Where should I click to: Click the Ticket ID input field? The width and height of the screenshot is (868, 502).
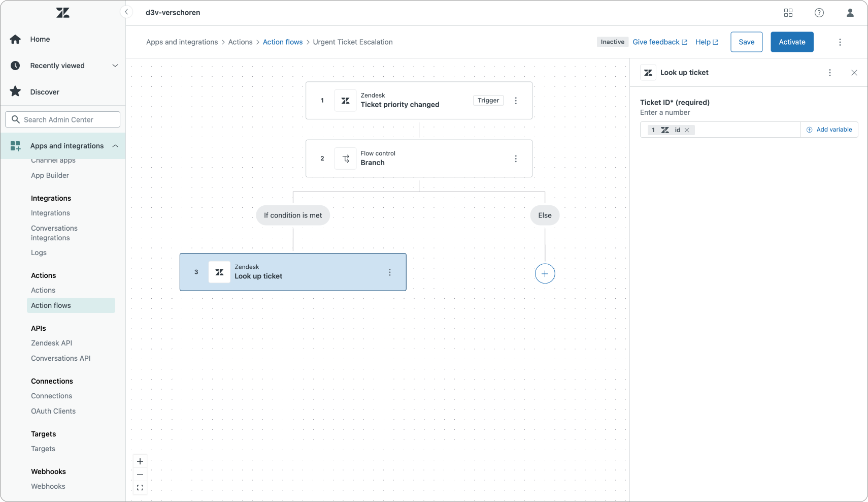coord(720,130)
